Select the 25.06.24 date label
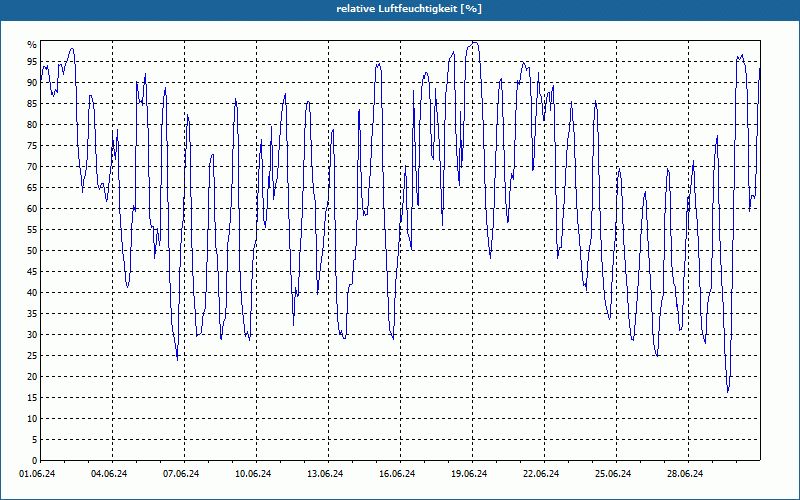The image size is (800, 500). tap(613, 474)
